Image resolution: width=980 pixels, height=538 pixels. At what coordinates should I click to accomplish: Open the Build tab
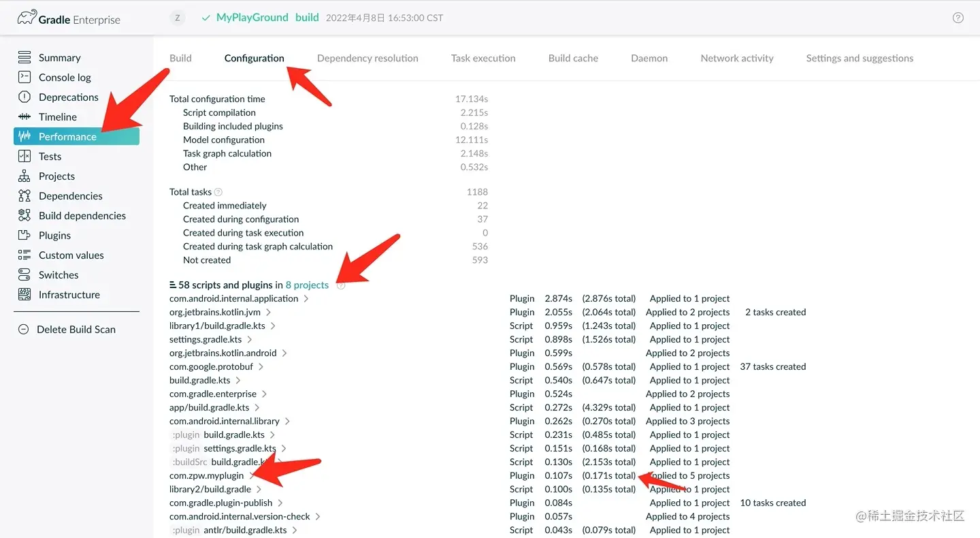(x=180, y=58)
